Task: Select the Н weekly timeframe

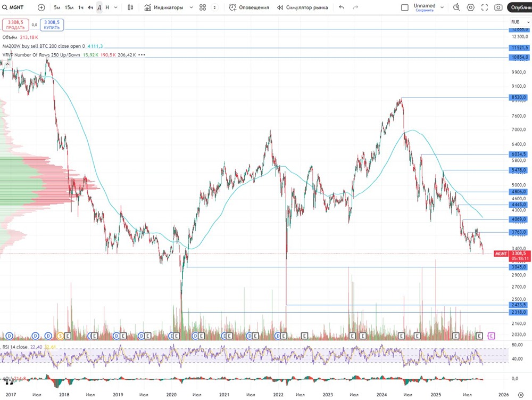Action: [x=107, y=7]
